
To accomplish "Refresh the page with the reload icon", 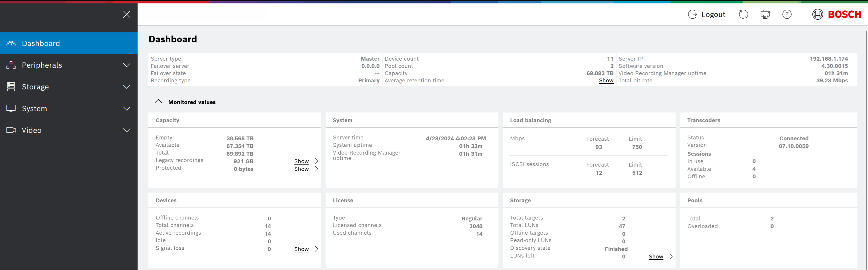I will [744, 14].
